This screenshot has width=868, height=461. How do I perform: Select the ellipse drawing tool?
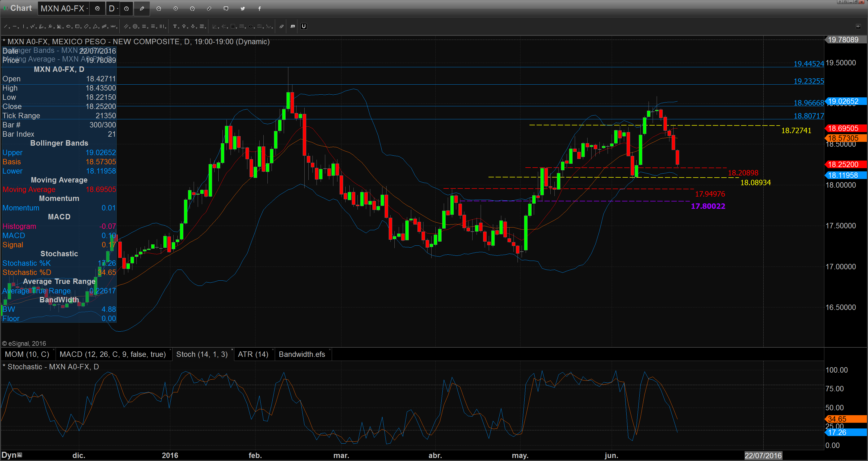(x=68, y=26)
